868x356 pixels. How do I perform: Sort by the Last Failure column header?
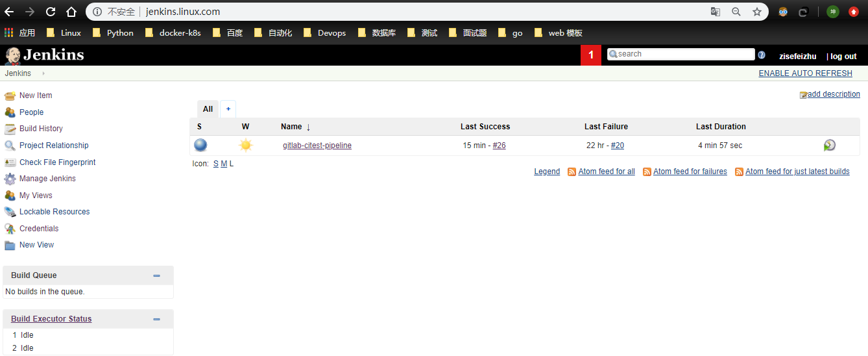click(x=606, y=127)
